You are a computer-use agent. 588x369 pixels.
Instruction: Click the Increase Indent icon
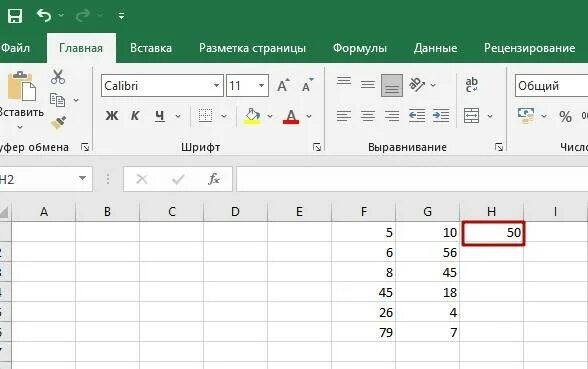441,116
